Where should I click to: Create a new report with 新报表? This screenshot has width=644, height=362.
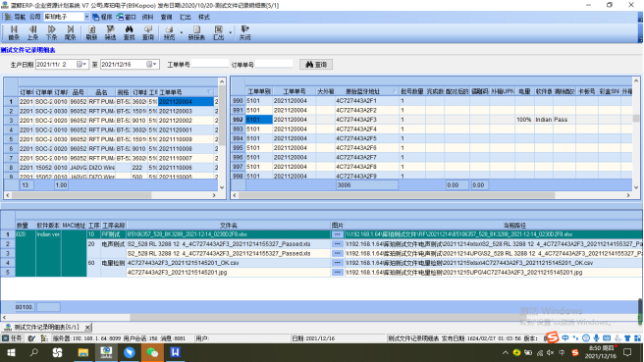(196, 32)
